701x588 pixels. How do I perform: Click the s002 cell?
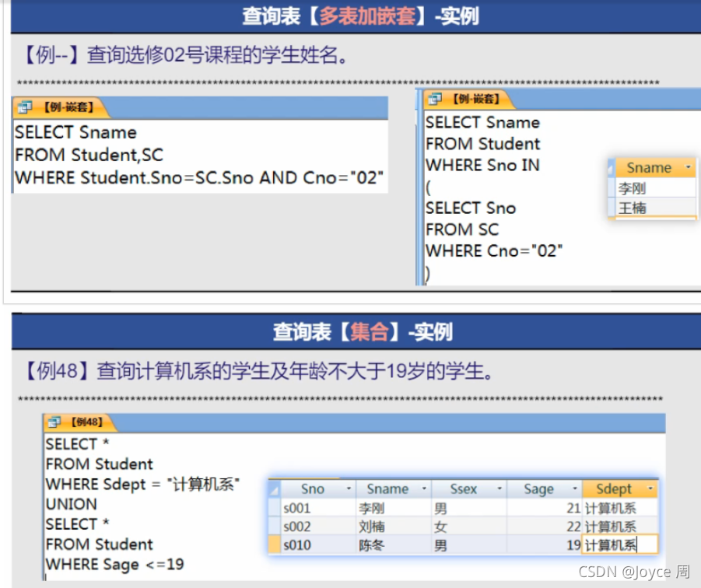318,527
